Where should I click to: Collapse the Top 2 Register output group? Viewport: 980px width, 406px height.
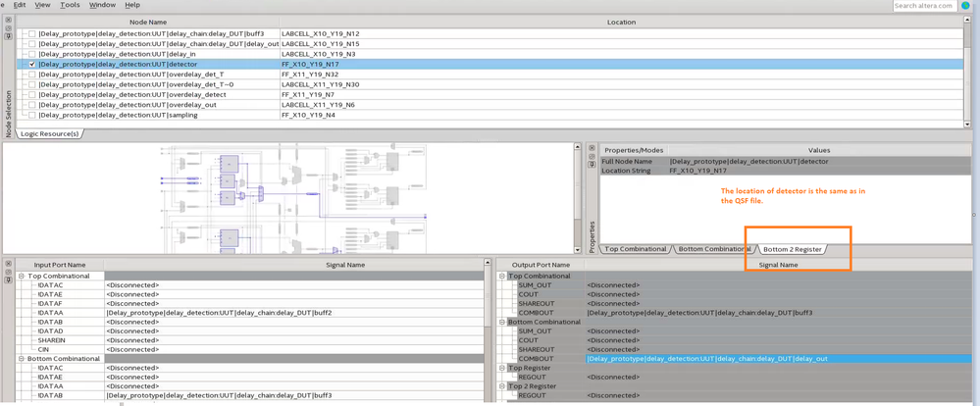click(x=502, y=386)
